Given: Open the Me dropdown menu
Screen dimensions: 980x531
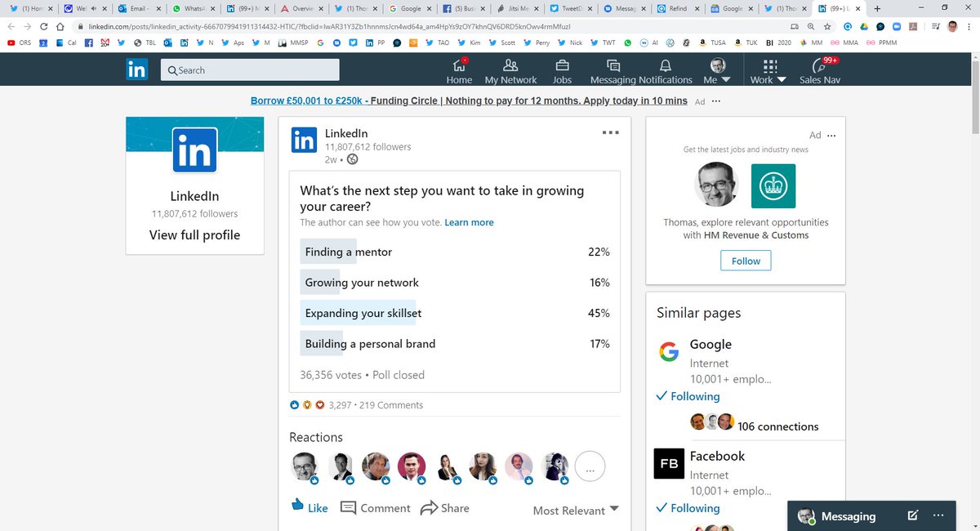Looking at the screenshot, I should pyautogui.click(x=716, y=70).
